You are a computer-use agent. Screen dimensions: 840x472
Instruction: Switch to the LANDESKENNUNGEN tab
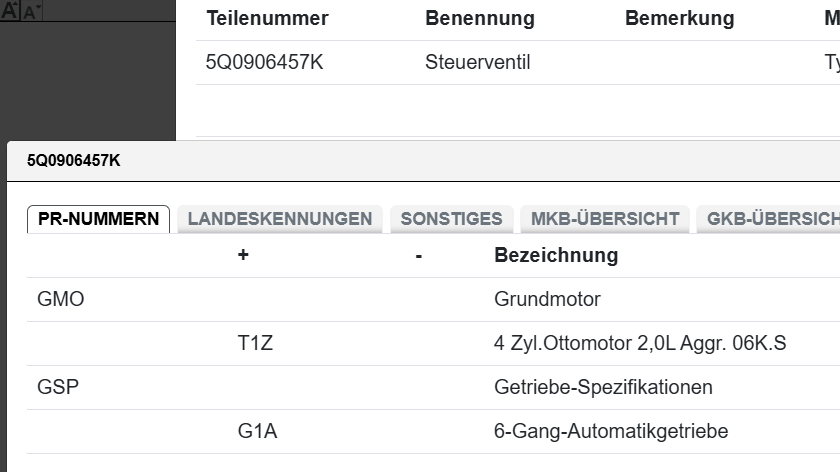279,219
